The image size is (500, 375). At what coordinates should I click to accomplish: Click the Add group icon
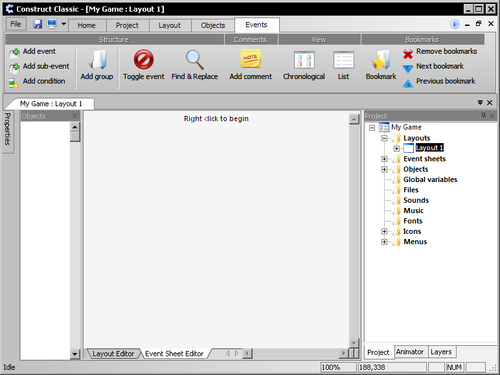pos(97,60)
